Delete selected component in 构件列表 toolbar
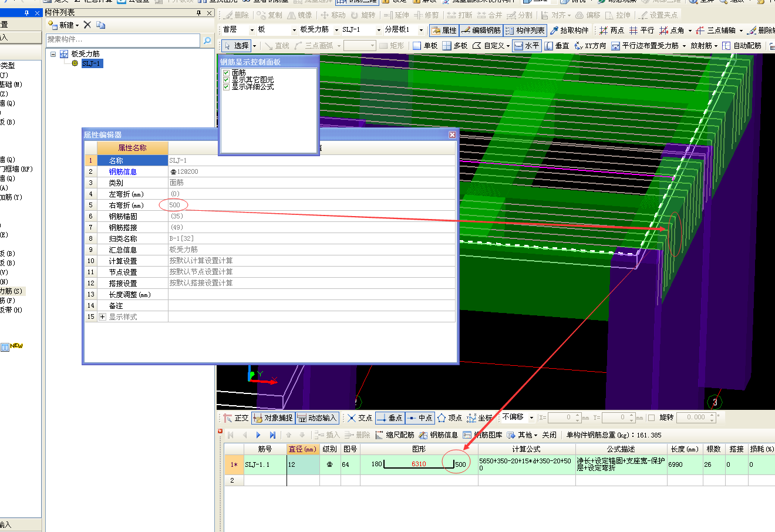775x532 pixels. [87, 25]
